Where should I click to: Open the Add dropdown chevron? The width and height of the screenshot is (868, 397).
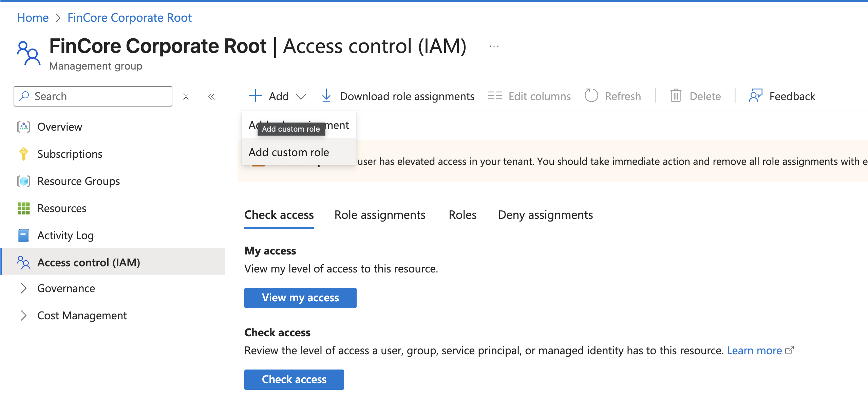tap(301, 97)
